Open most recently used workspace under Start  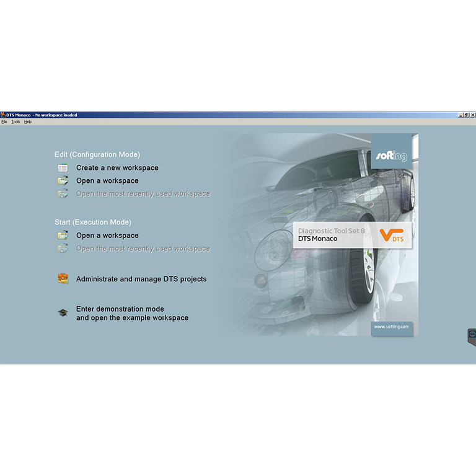click(x=143, y=249)
